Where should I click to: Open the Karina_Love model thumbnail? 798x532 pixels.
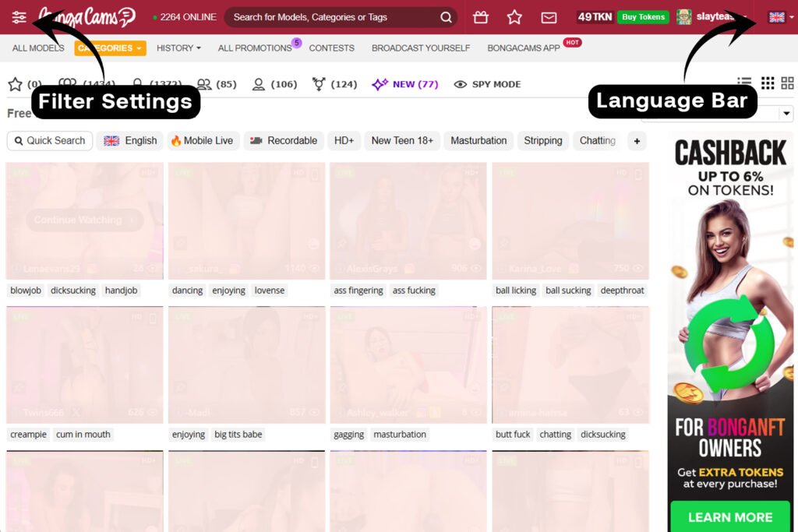570,220
